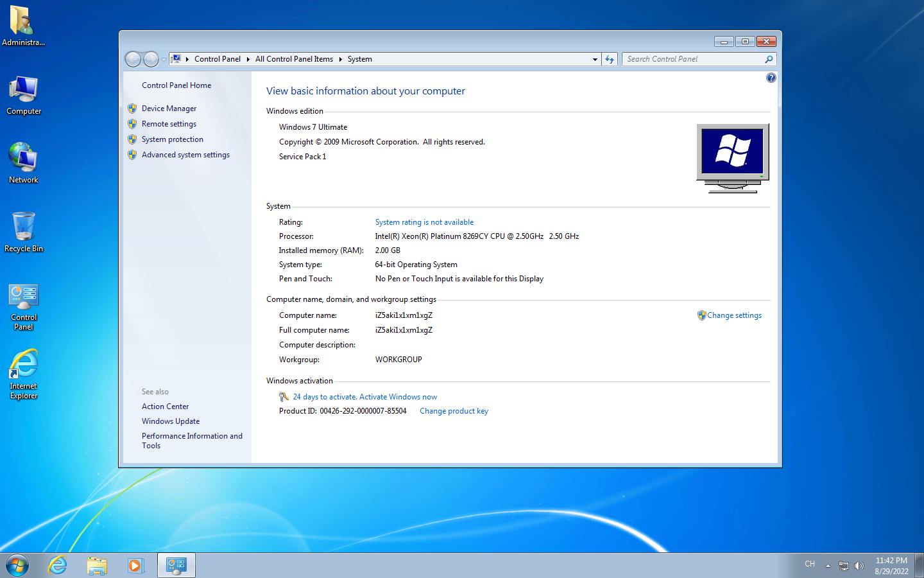Show hidden tray icons arrow
The image size is (924, 578).
click(828, 566)
